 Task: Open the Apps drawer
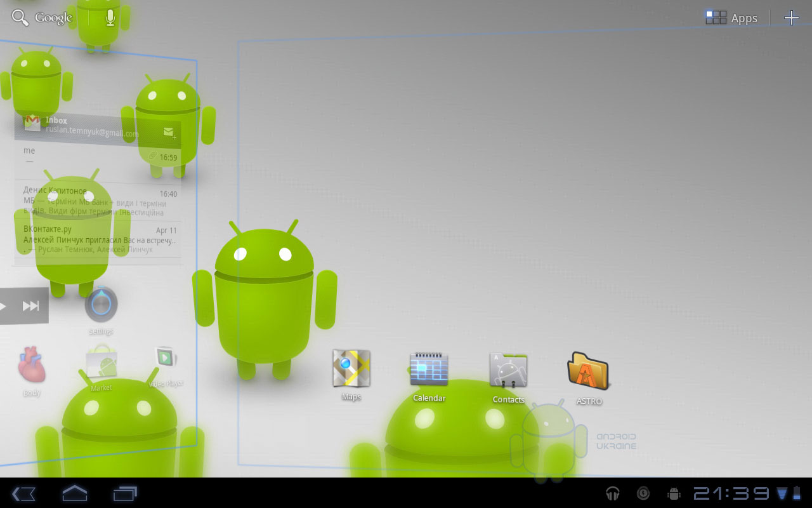[731, 18]
